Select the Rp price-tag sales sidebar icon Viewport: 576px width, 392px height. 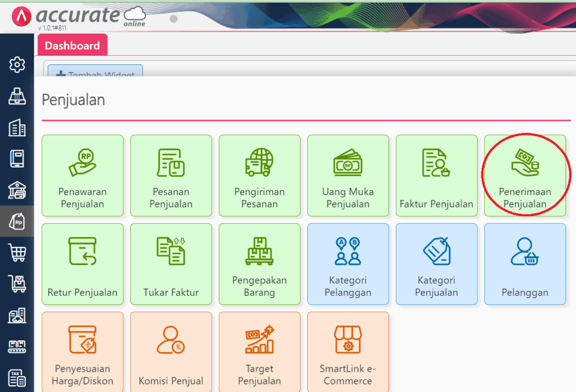17,221
